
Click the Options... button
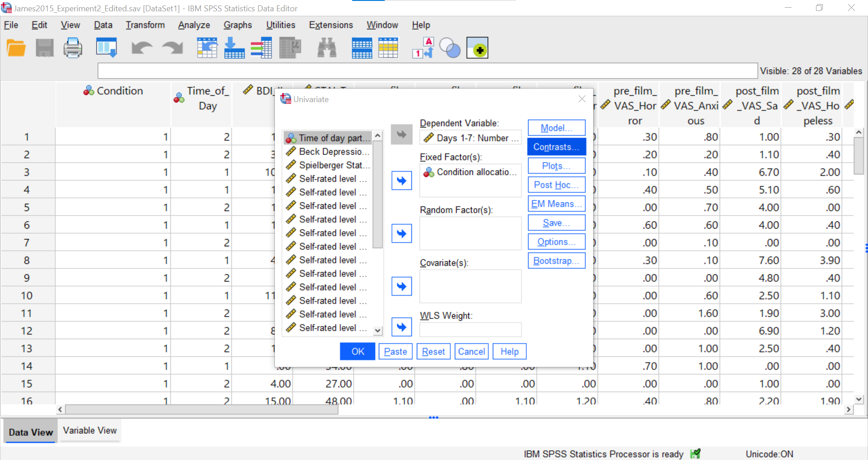(x=557, y=242)
